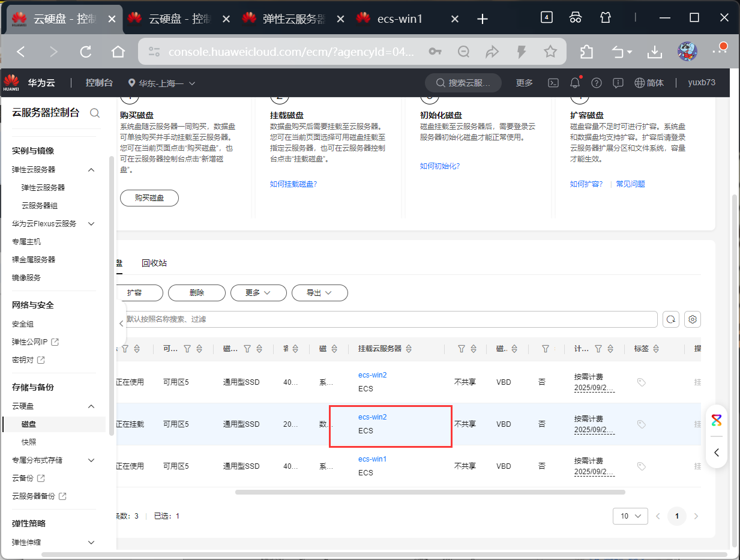740x560 pixels.
Task: Open the 回收站 tab
Action: pyautogui.click(x=154, y=263)
